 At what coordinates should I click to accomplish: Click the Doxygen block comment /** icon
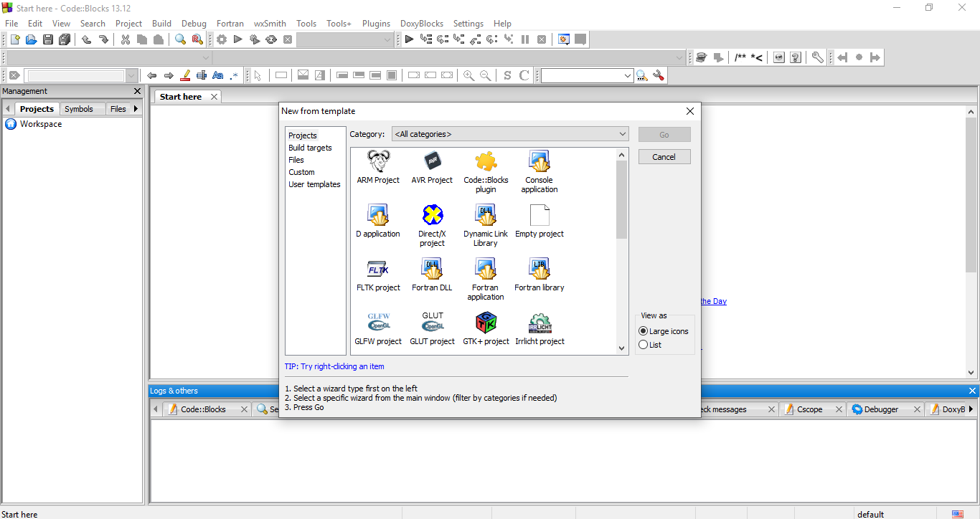click(x=740, y=57)
